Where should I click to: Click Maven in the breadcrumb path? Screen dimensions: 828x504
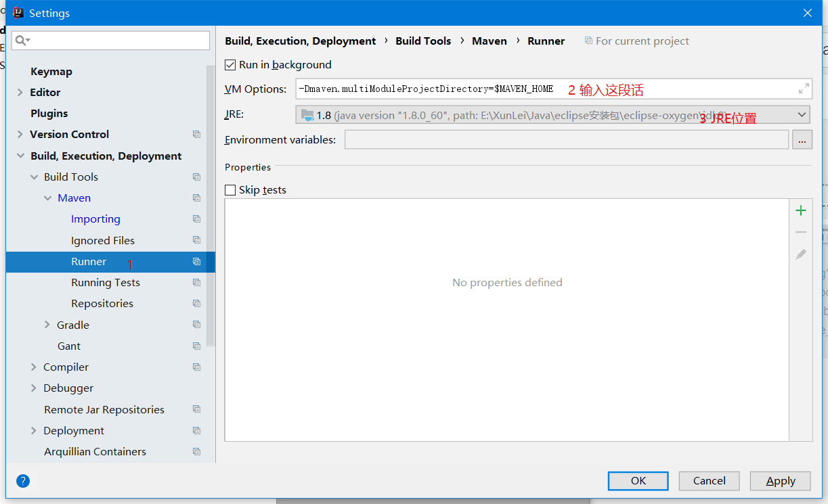(x=489, y=41)
